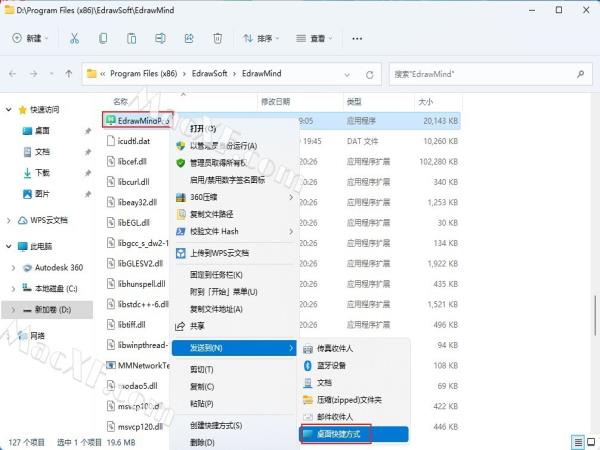Refresh the current folder view
The height and width of the screenshot is (450, 600).
tap(369, 75)
